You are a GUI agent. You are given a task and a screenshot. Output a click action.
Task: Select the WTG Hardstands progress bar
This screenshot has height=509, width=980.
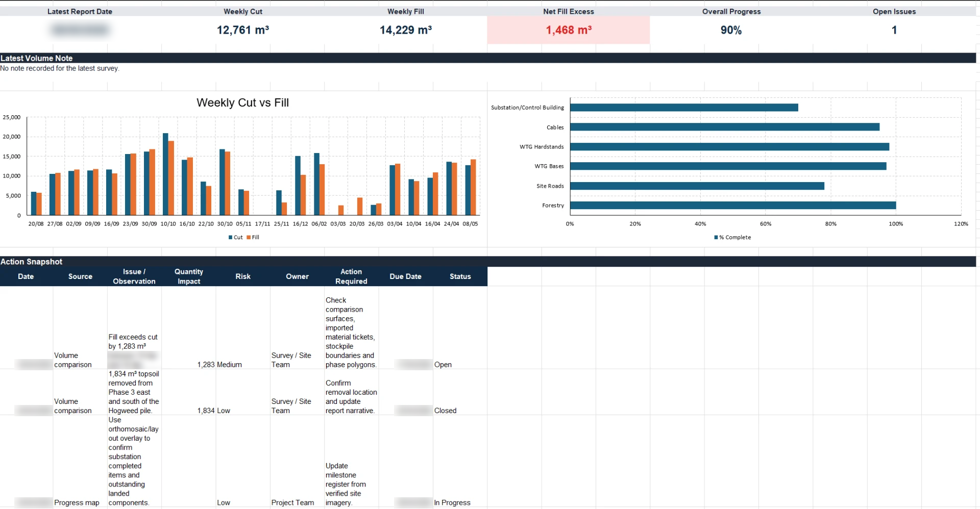click(x=729, y=147)
